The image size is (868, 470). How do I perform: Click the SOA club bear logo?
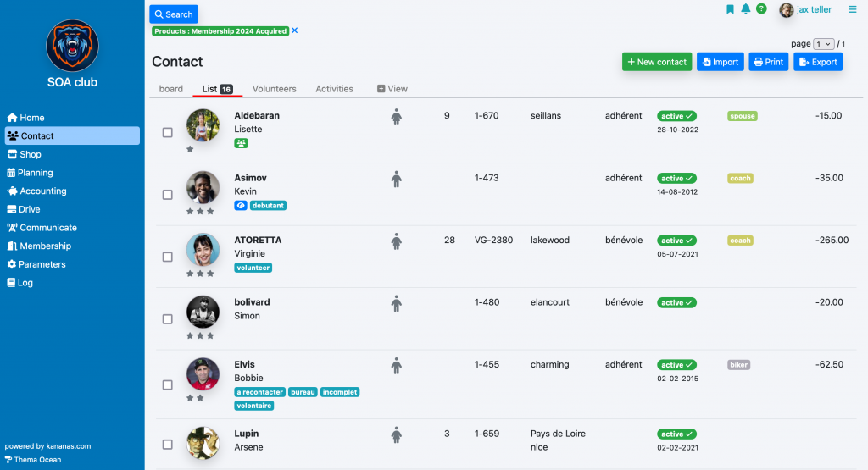tap(72, 46)
